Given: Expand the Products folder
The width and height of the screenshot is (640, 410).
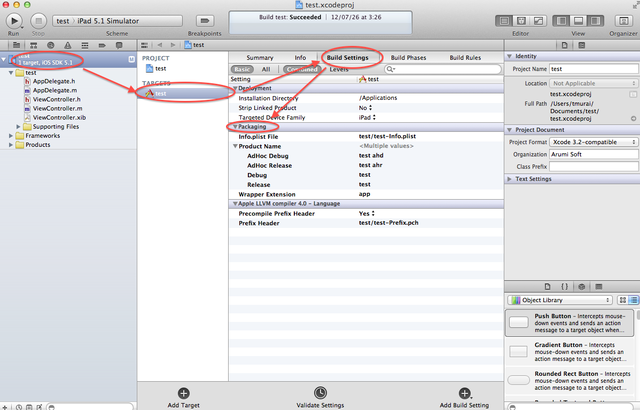Looking at the screenshot, I should click(11, 144).
